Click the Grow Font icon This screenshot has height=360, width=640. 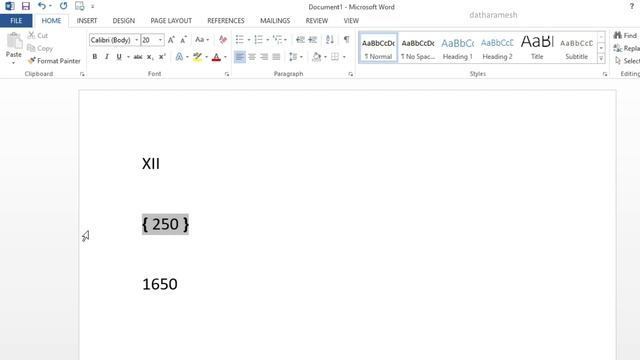(171, 40)
